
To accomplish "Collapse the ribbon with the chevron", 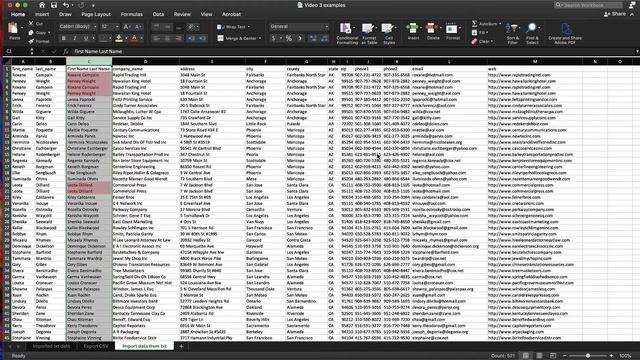I will click(632, 14).
